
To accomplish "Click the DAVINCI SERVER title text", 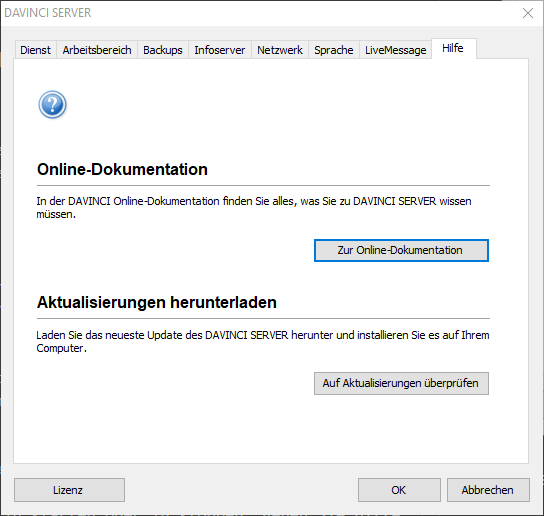I will click(48, 13).
